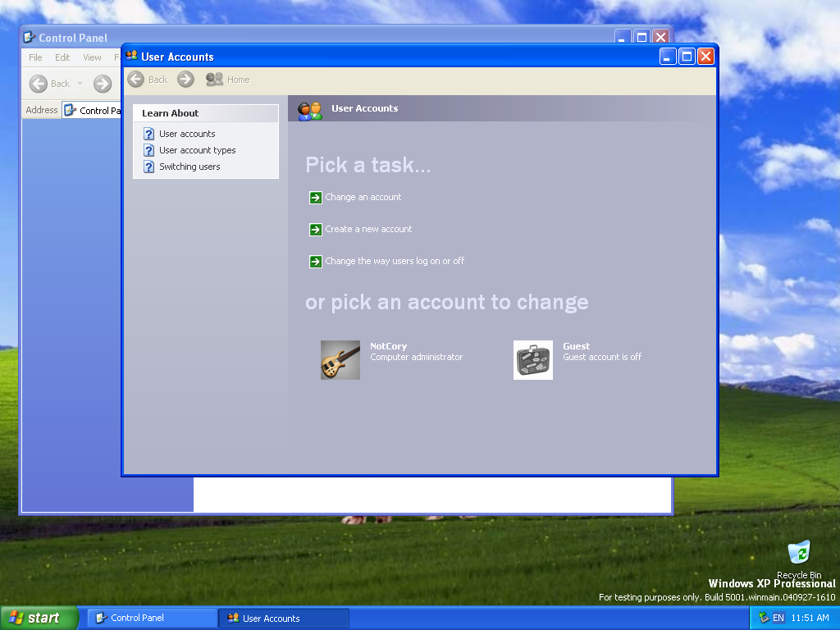Open the NotCory account name
Viewport: 840px width, 630px height.
click(x=388, y=346)
